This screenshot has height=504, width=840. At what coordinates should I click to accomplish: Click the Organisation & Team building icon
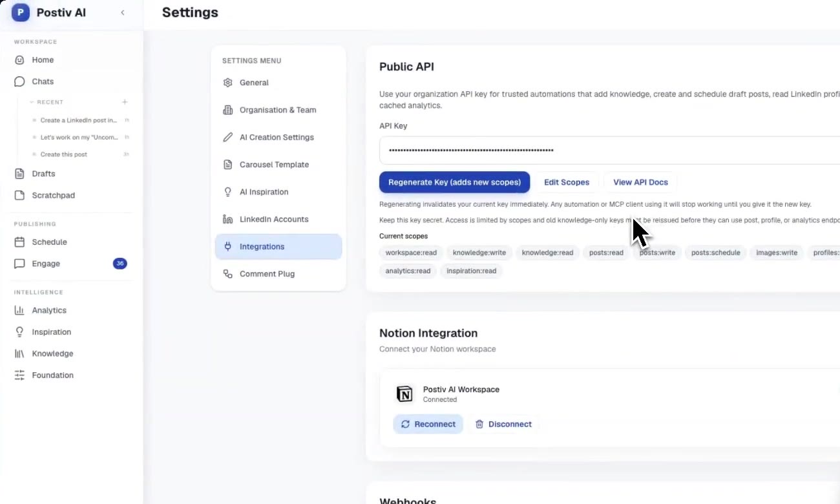[227, 110]
